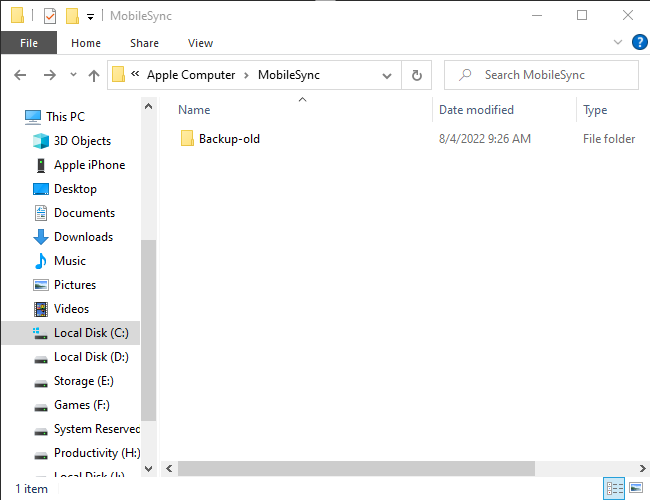Open the File menu

point(29,43)
